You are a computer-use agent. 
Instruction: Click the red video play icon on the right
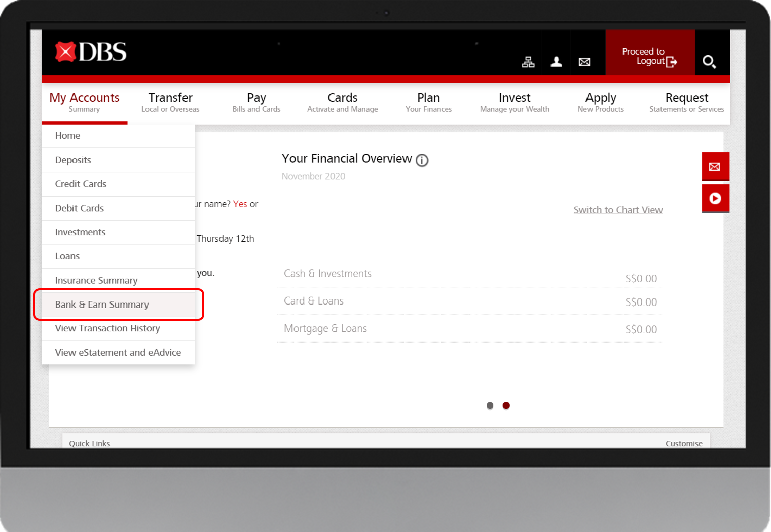point(715,198)
